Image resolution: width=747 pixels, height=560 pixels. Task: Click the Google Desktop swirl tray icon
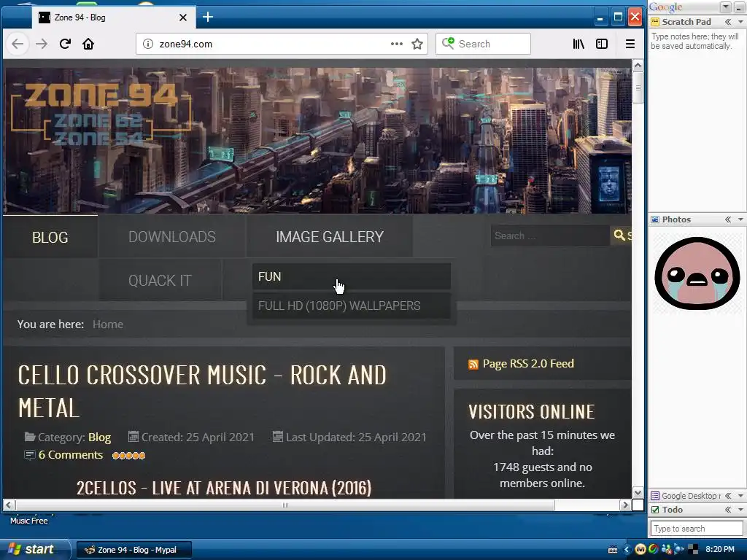pyautogui.click(x=653, y=549)
